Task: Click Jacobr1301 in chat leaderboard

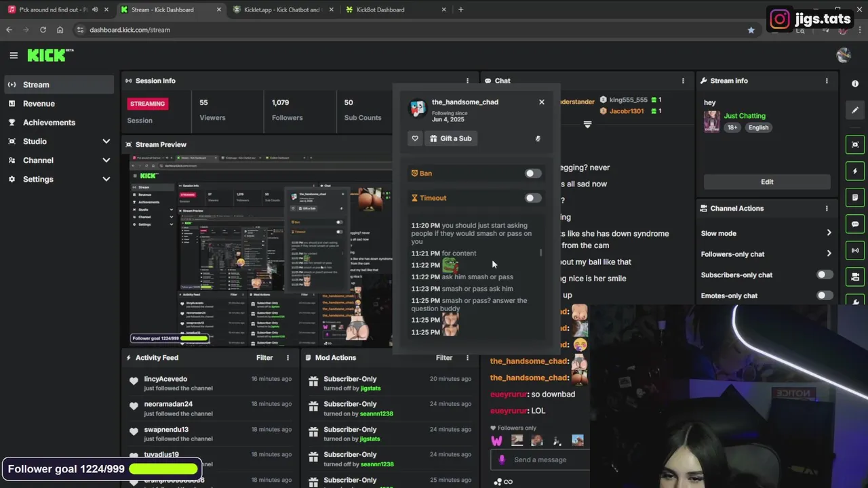Action: point(627,111)
